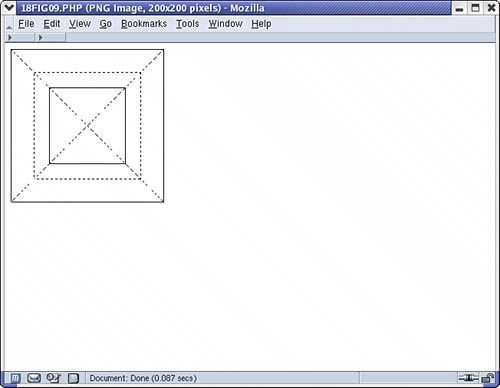Launch the Composer icon in status bar

(x=53, y=378)
